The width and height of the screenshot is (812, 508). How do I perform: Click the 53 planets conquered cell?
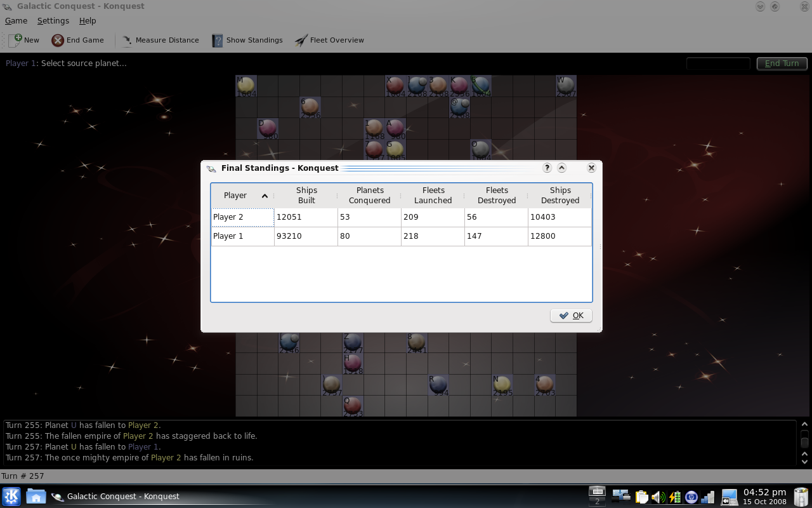coord(370,217)
